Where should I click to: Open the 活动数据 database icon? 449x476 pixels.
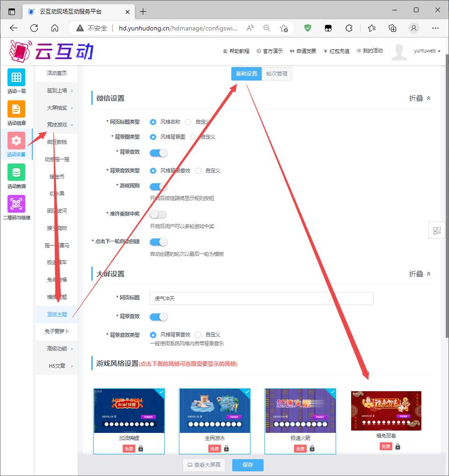point(16,172)
